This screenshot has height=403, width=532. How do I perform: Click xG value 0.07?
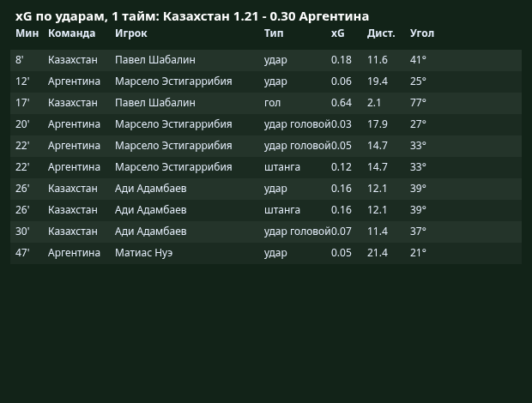(x=342, y=232)
